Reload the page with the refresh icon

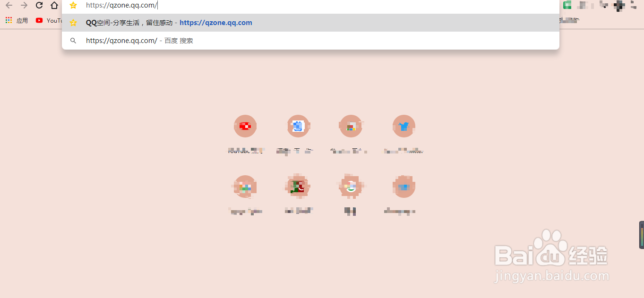coord(39,5)
